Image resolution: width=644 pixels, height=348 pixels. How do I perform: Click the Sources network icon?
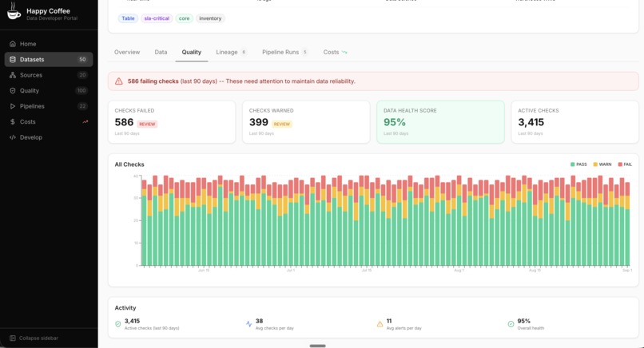coord(13,75)
